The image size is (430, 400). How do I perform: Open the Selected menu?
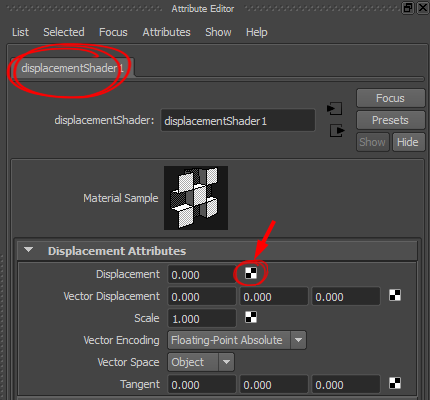64,32
